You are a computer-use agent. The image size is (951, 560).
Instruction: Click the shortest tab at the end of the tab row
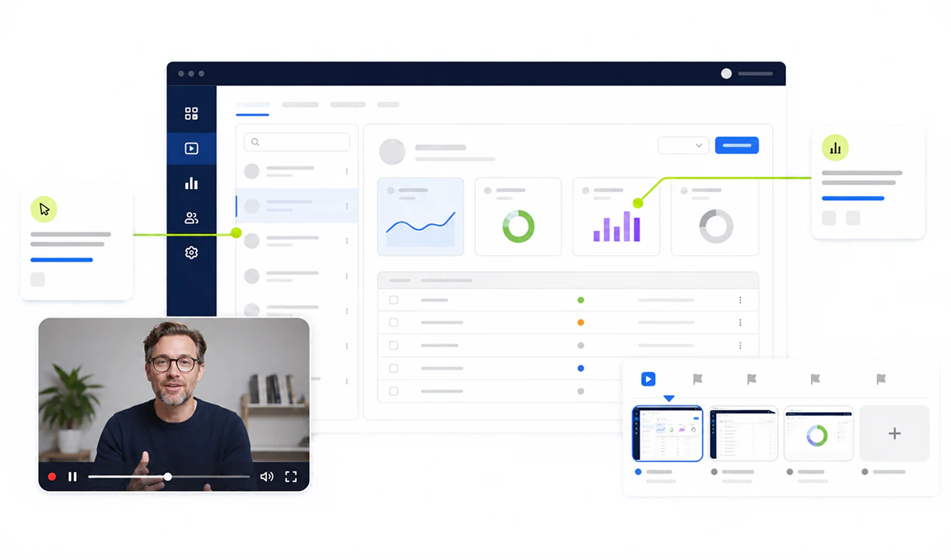388,104
